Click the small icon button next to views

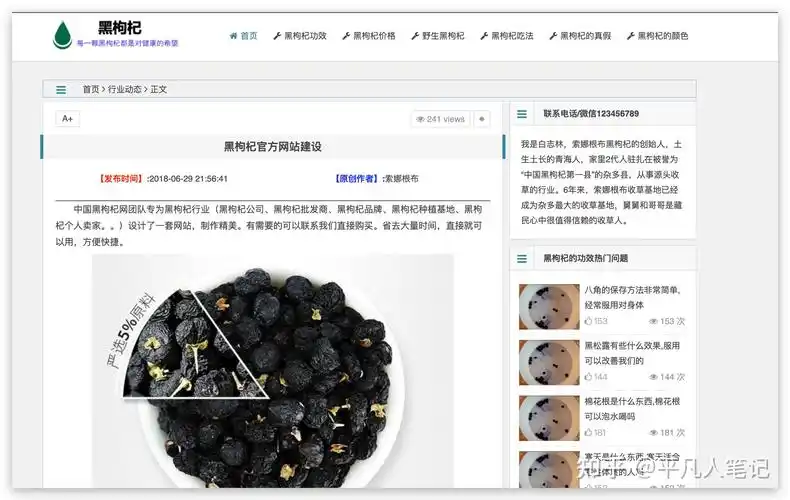482,119
